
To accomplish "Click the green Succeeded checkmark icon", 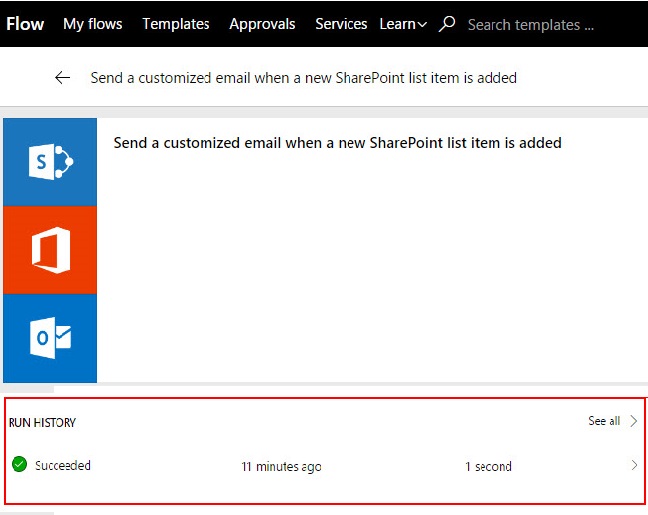I will [x=19, y=464].
